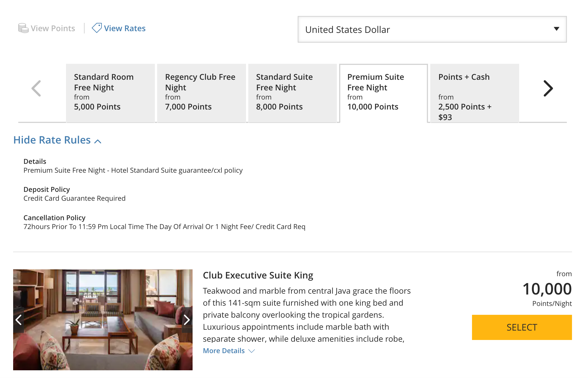Click the left rate carousel arrow

pos(36,88)
